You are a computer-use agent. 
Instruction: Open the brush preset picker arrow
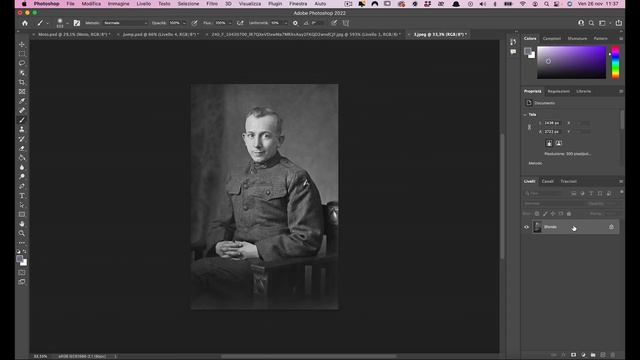coord(67,23)
